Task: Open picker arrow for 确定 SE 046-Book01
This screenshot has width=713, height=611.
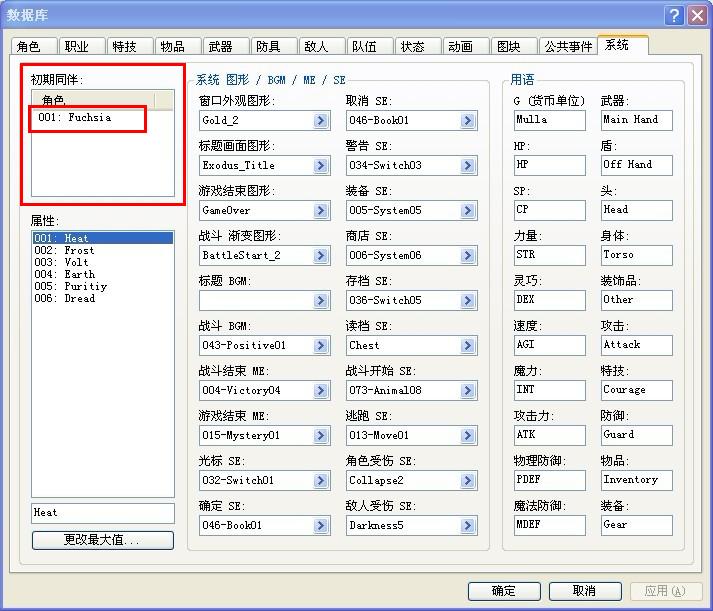Action: tap(321, 526)
